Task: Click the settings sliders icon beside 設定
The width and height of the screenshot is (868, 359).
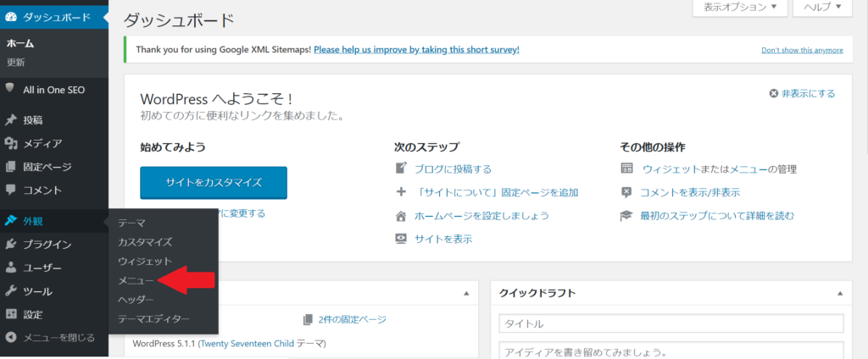Action: point(10,314)
